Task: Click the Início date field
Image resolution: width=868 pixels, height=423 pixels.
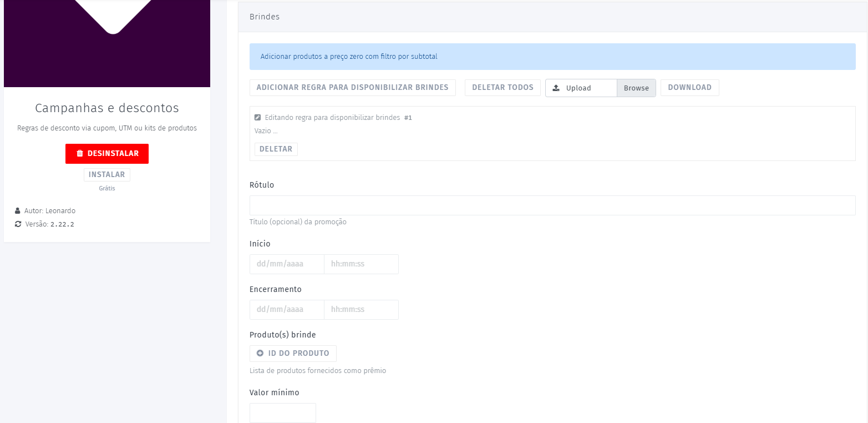Action: [287, 264]
